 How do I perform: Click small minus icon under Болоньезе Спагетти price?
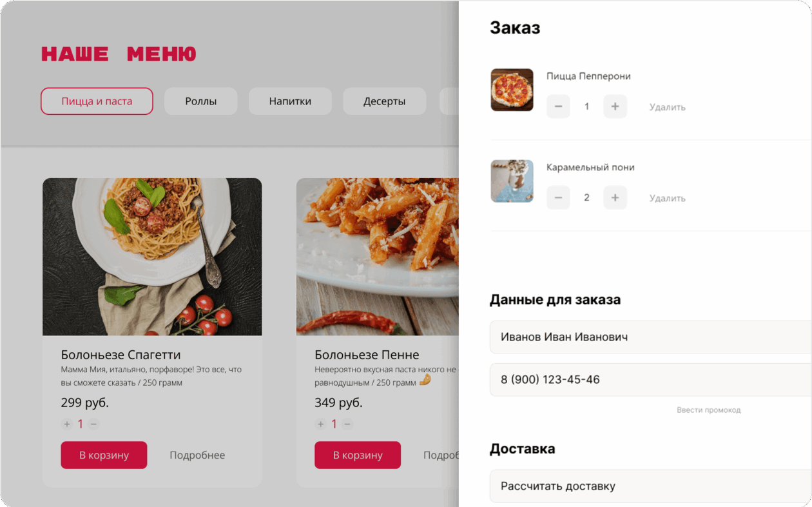(x=93, y=424)
